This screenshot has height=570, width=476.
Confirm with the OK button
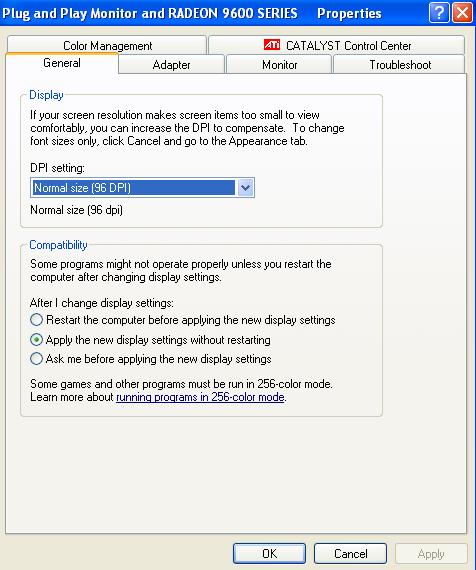(x=269, y=554)
